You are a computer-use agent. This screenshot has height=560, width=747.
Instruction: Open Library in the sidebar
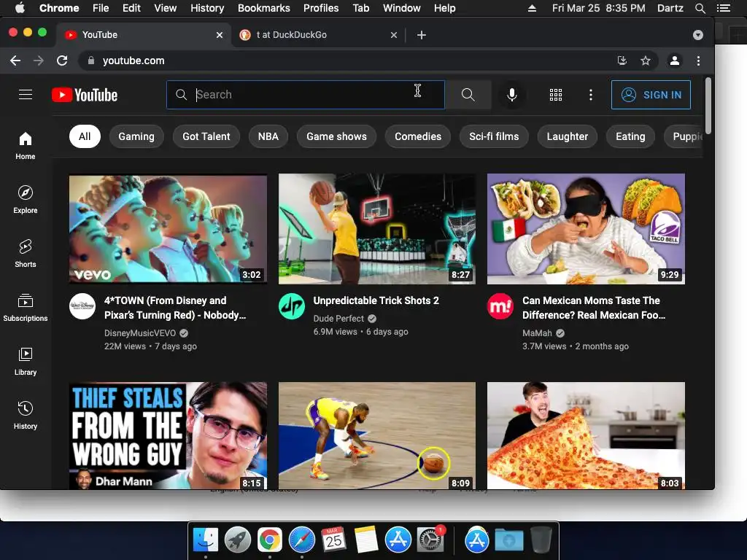click(26, 362)
